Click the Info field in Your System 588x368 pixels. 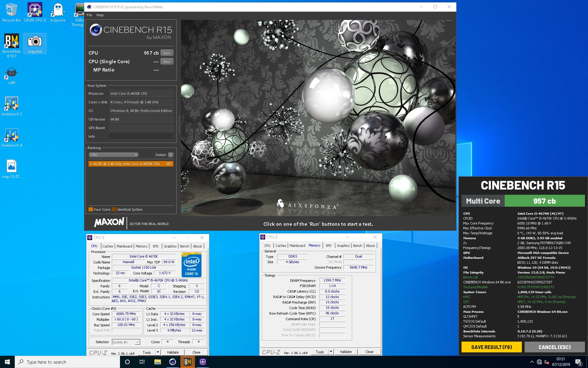point(141,136)
